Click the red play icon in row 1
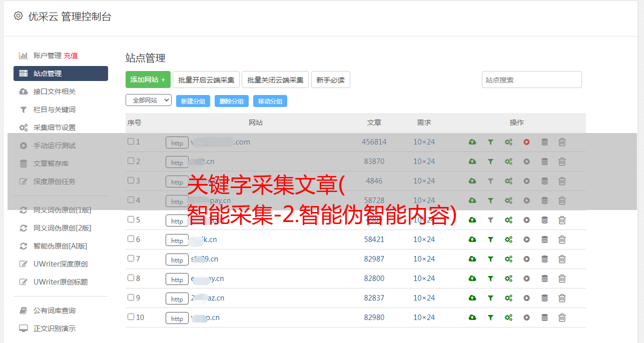Viewport: 644px width, 343px height. (526, 142)
